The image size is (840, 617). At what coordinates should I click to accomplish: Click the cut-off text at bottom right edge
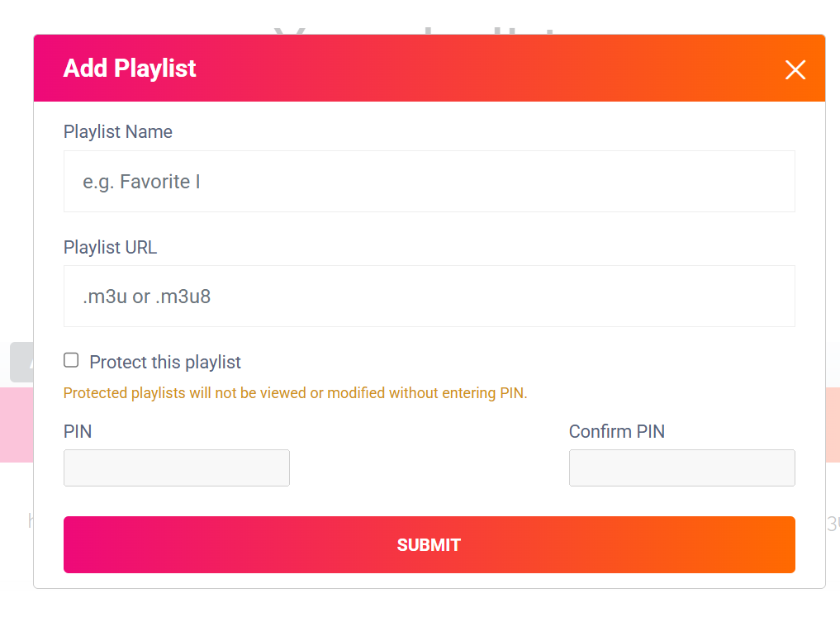click(x=833, y=524)
